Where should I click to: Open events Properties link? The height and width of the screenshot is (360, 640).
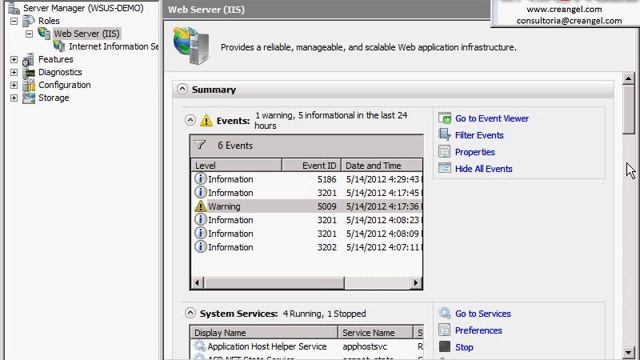[475, 152]
